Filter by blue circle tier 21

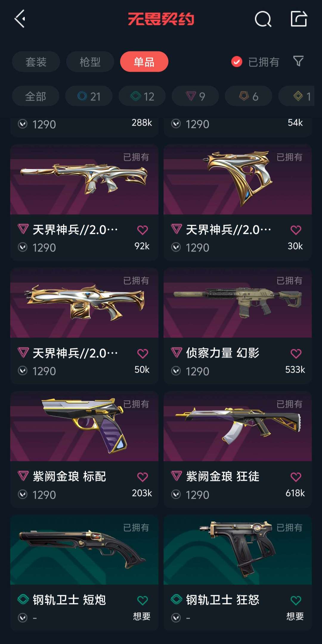[x=89, y=96]
